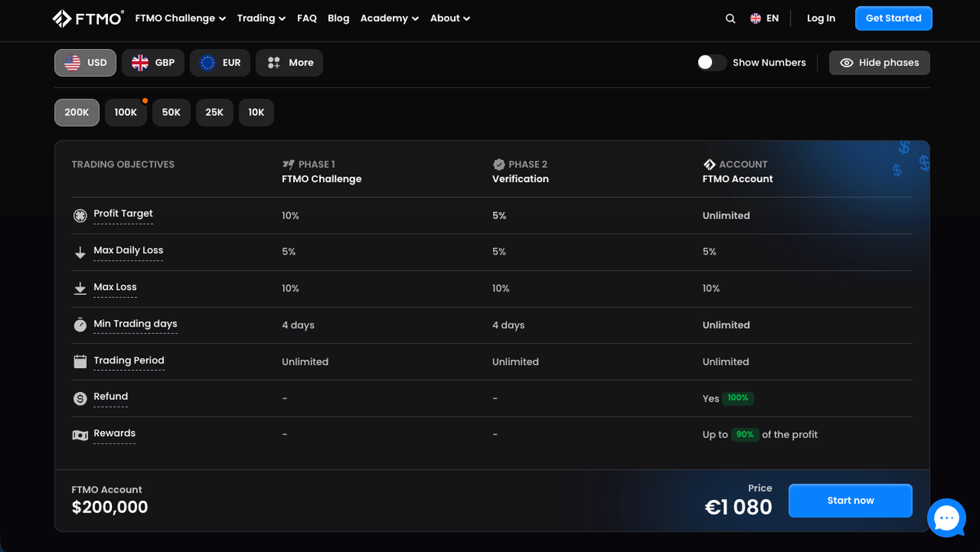Open the Blog page

click(338, 18)
